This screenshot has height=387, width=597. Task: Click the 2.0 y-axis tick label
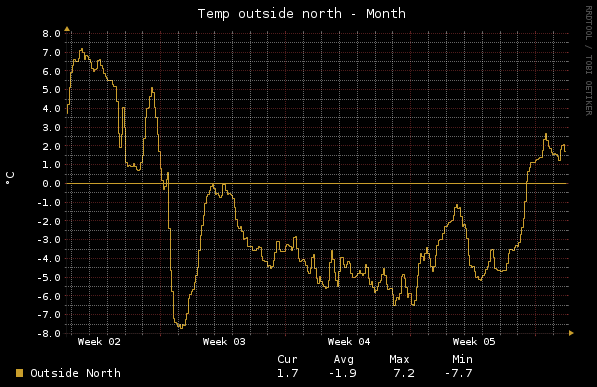pos(51,146)
